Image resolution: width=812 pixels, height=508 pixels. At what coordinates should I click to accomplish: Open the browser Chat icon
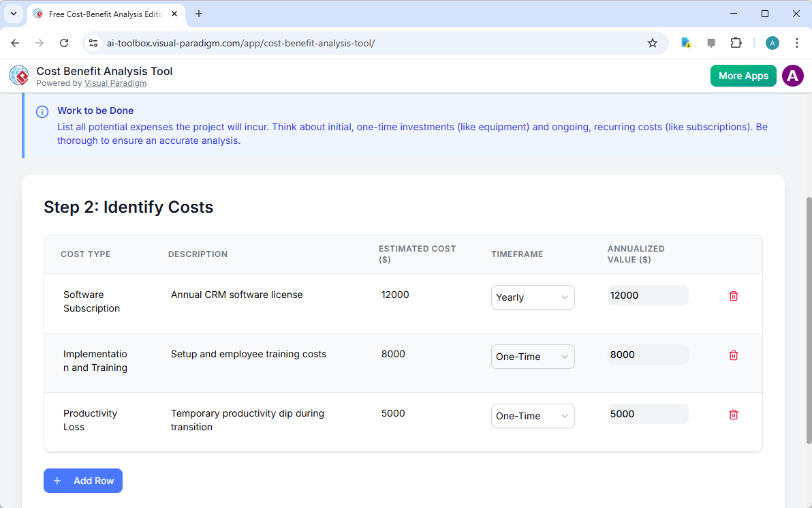click(x=710, y=42)
